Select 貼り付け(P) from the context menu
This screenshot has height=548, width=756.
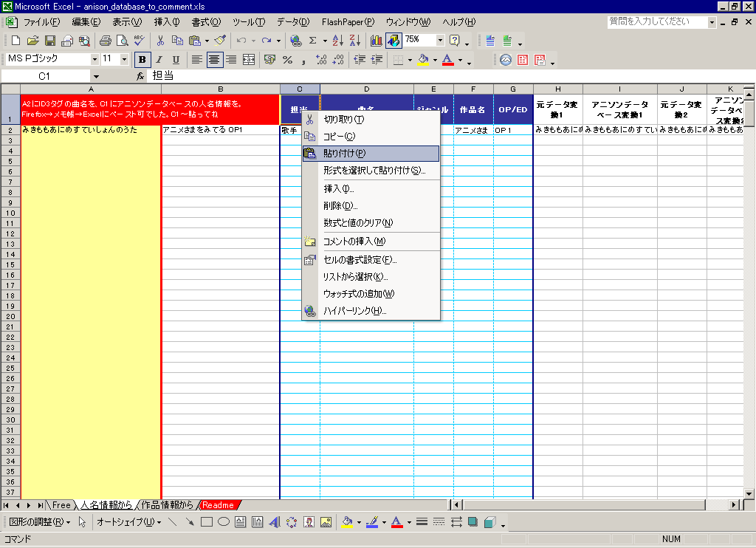click(344, 154)
